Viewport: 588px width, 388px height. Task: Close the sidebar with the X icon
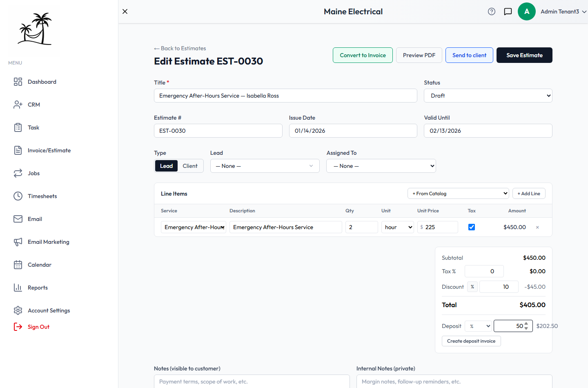(125, 11)
